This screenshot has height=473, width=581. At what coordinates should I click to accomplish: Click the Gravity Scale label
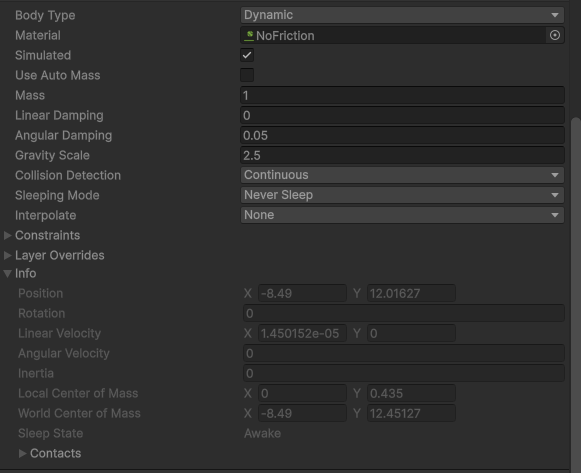(52, 155)
